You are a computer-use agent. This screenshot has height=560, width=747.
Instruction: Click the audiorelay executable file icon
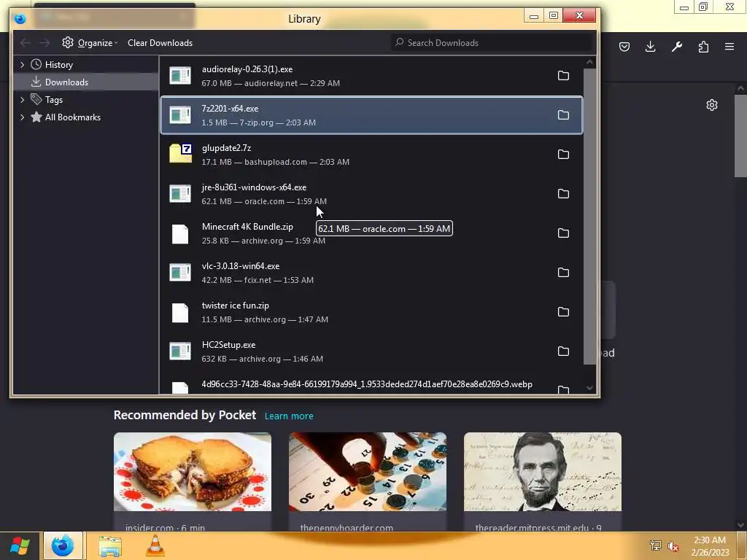pos(180,76)
